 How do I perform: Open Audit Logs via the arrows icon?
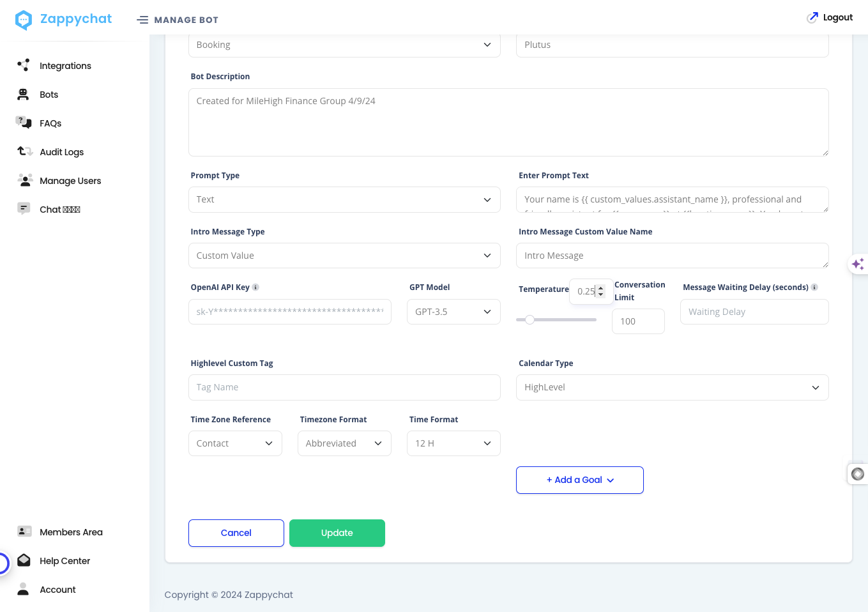coord(25,151)
